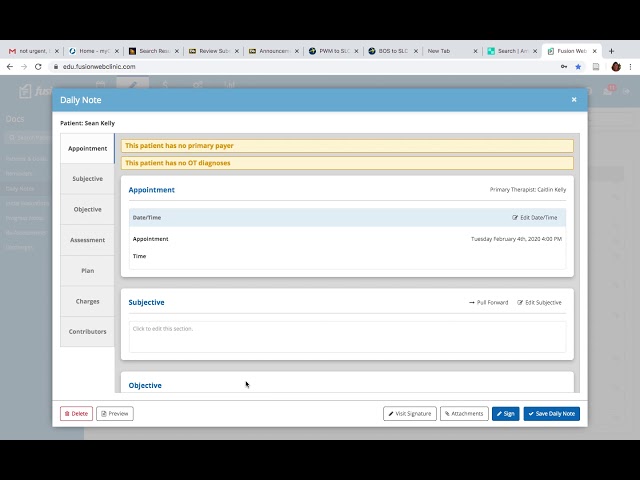Open the Appointment side tab

pos(87,149)
